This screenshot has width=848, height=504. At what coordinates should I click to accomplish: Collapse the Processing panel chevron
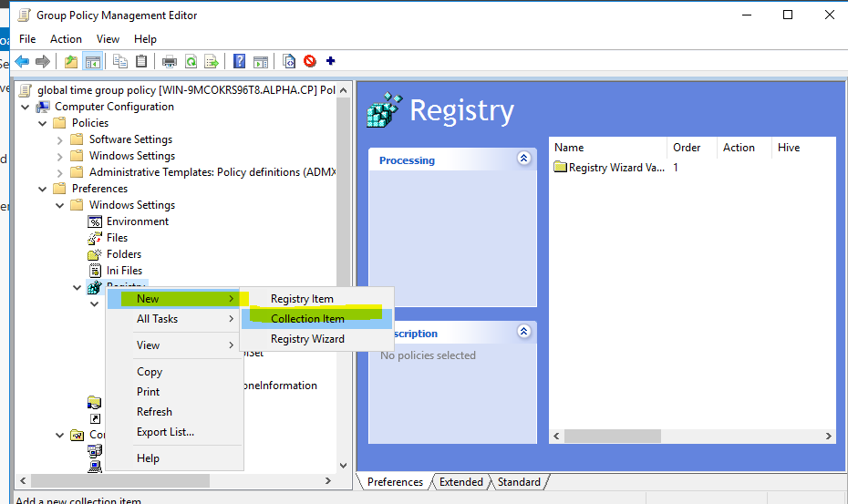(523, 159)
